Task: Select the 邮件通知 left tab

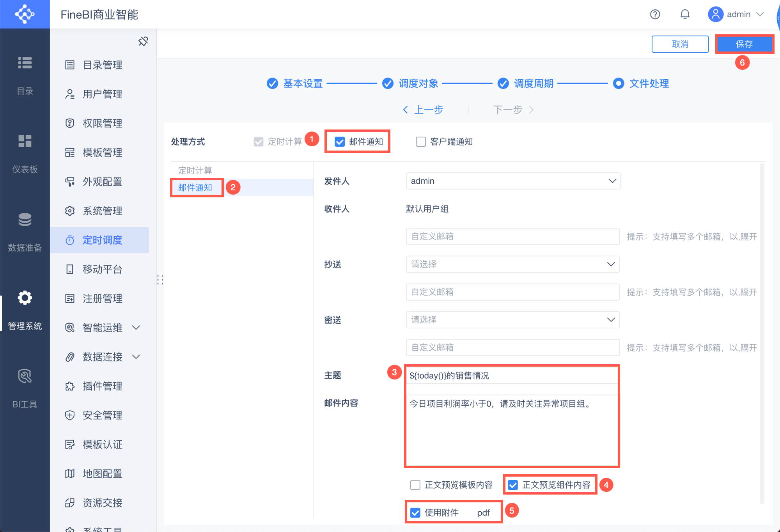Action: [195, 188]
